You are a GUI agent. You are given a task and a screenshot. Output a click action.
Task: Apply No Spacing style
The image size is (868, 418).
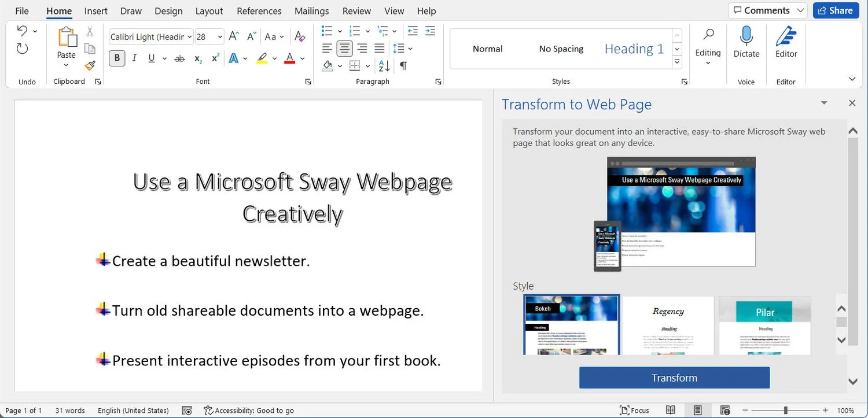click(x=561, y=49)
